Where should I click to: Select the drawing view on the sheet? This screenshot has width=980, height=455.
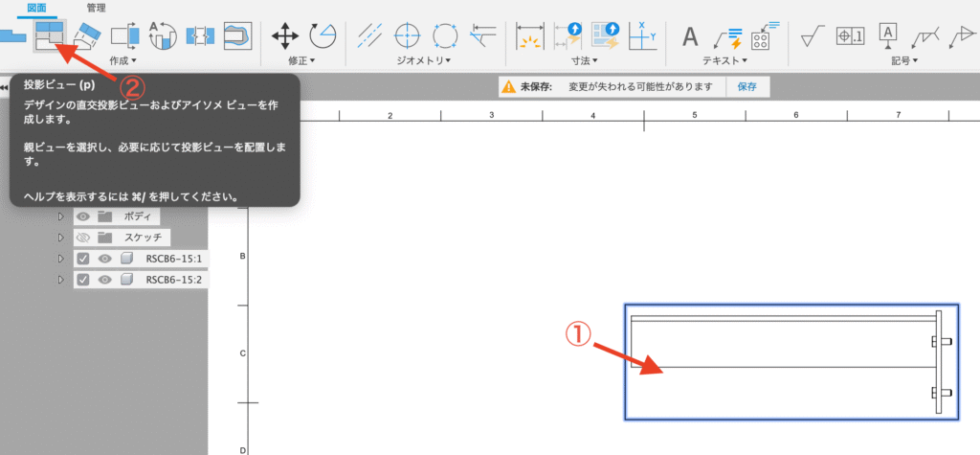pos(791,362)
